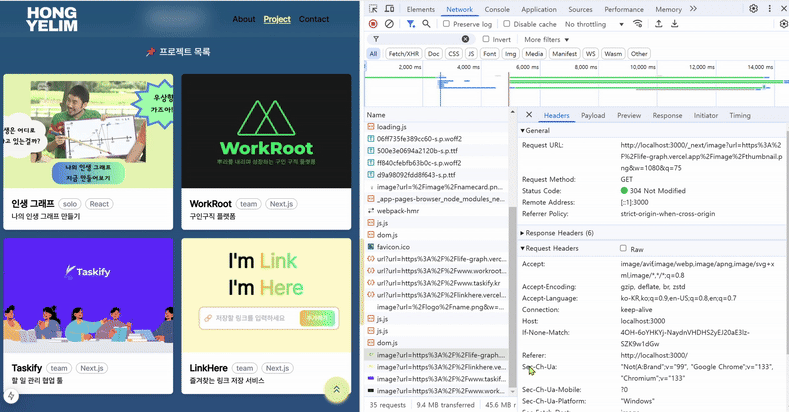Filter by Wasm requests
Image resolution: width=789 pixels, height=412 pixels.
click(x=613, y=53)
